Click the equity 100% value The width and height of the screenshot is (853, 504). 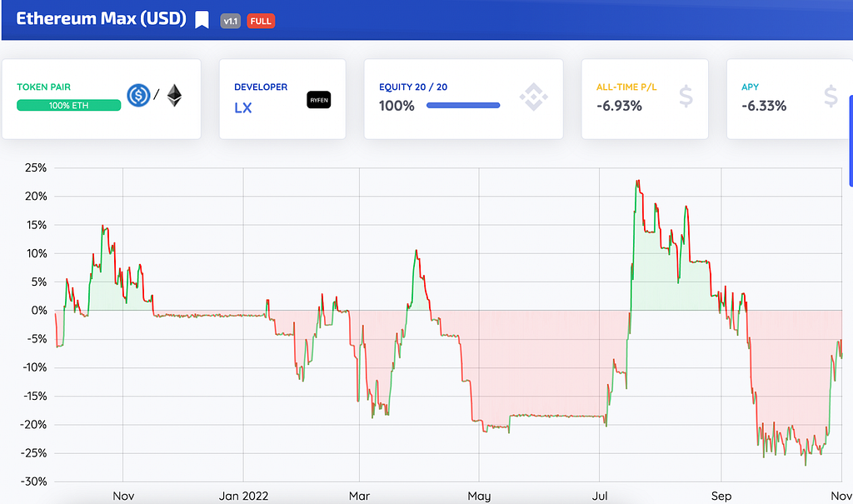(397, 106)
